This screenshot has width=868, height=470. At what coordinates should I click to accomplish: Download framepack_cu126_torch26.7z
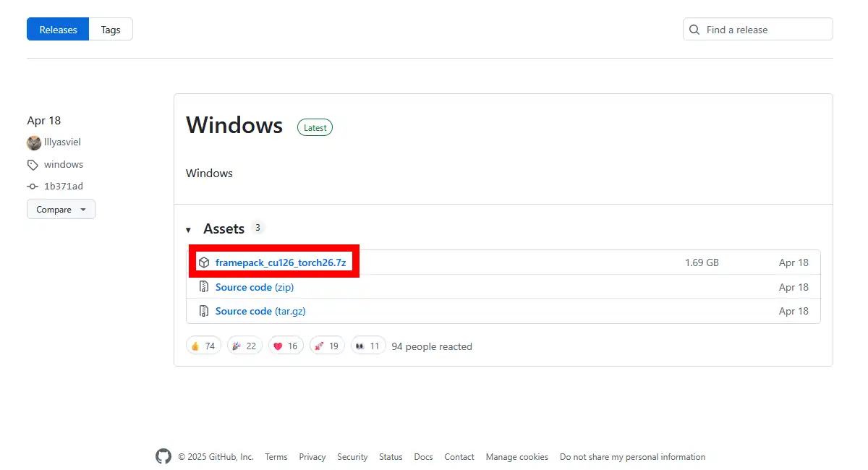coord(281,262)
